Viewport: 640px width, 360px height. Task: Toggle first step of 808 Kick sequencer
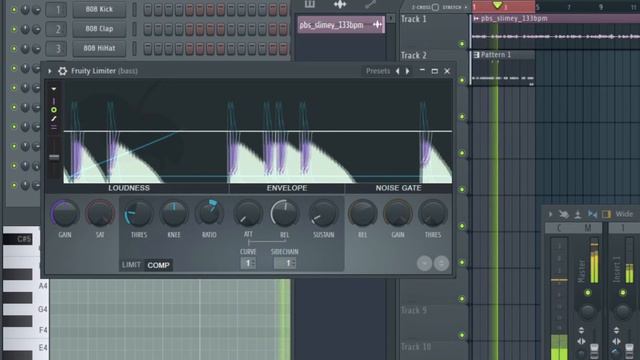[x=148, y=9]
